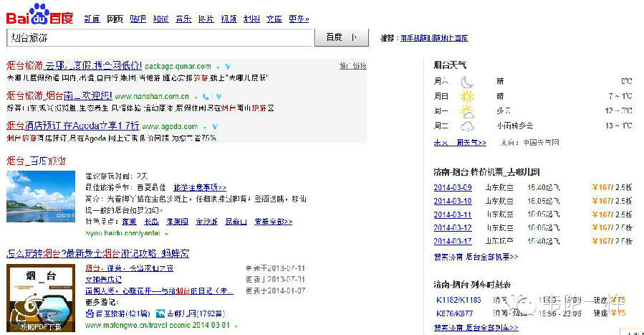Open the 蓬莱阁 attraction link

point(178,222)
